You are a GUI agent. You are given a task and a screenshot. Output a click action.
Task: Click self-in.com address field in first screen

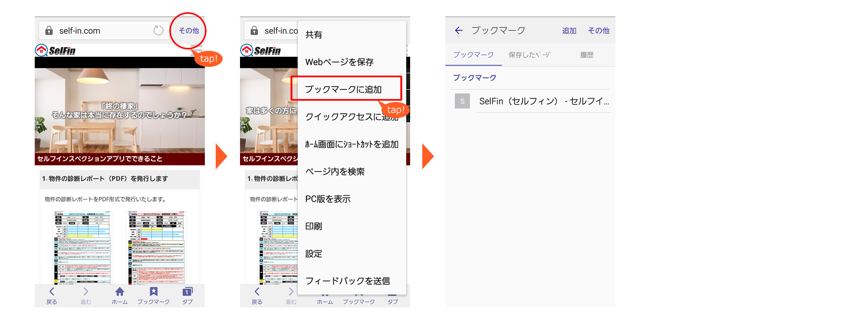[x=104, y=30]
